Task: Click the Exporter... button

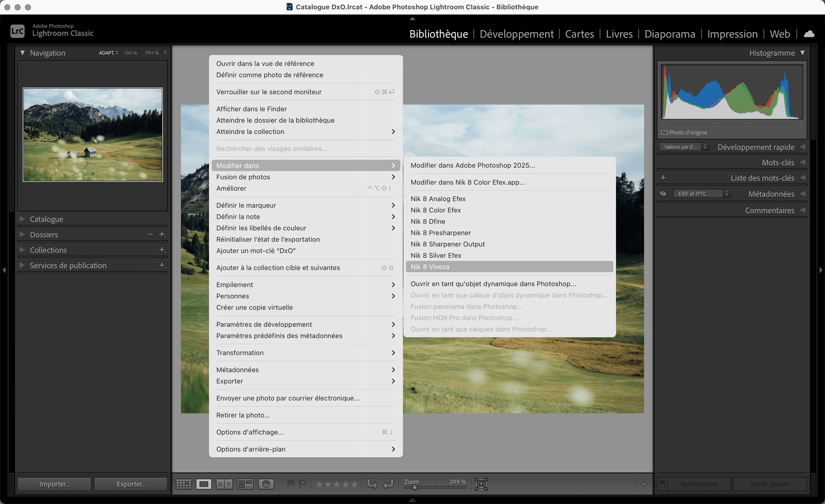Action: 131,484
